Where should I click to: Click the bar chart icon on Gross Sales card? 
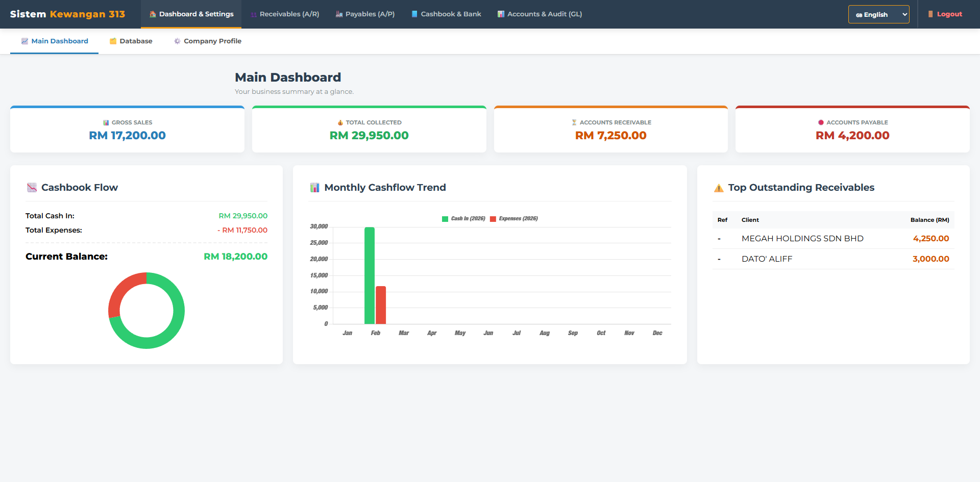[106, 122]
